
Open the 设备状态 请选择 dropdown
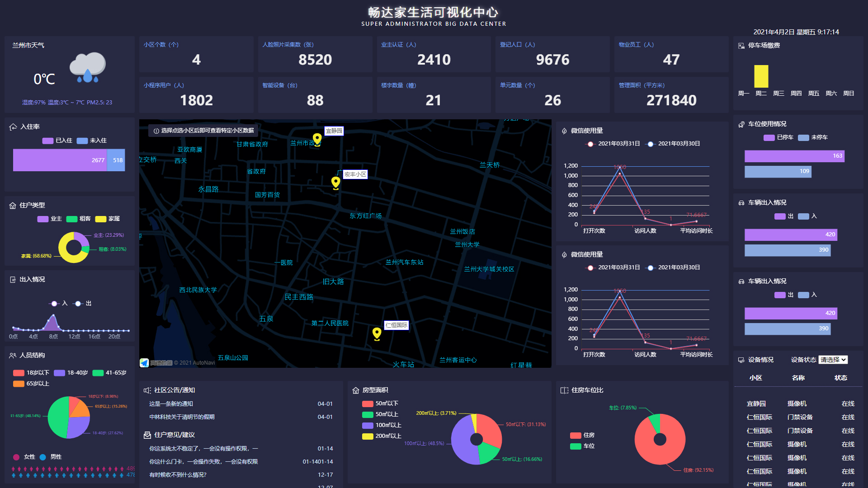833,360
